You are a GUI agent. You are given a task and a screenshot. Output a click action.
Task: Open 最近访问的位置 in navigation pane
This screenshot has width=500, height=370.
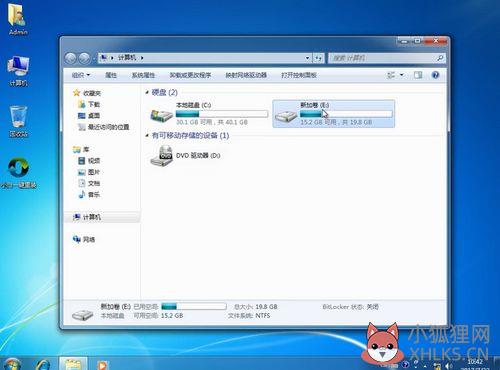click(x=104, y=127)
